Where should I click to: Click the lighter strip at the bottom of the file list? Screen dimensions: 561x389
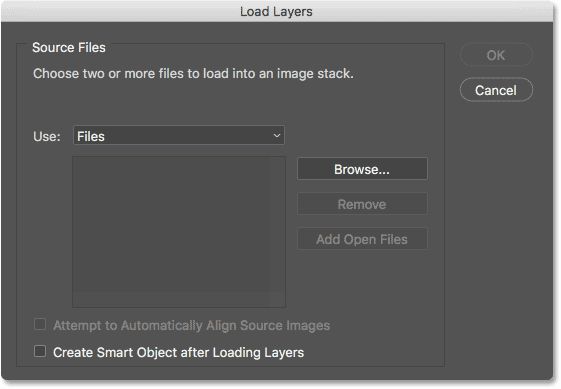179,299
